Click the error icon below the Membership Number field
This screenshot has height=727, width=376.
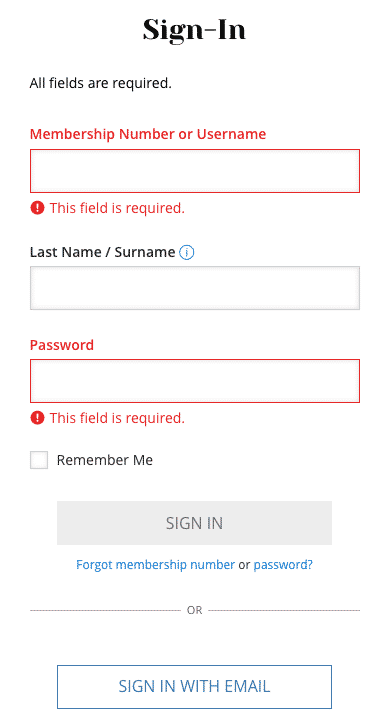(37, 208)
